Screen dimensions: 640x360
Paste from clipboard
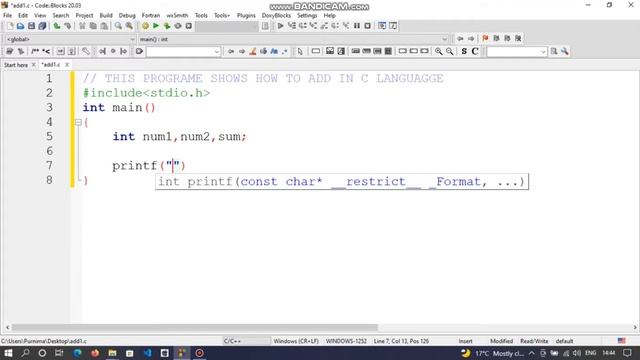pyautogui.click(x=104, y=26)
